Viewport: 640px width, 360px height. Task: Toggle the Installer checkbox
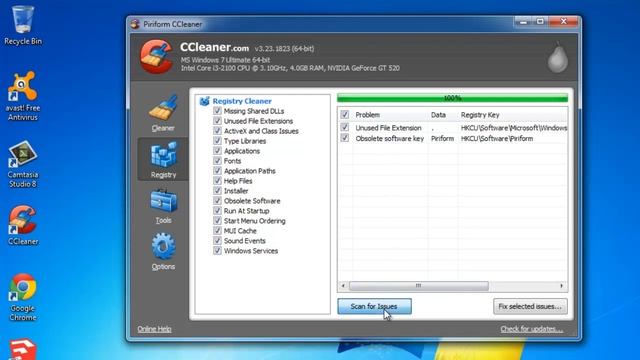[x=217, y=191]
